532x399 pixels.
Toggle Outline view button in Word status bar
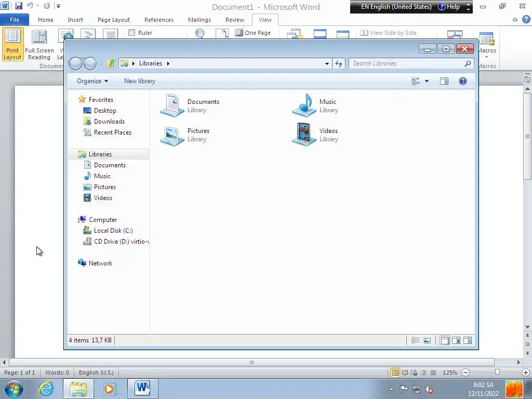coord(424,373)
